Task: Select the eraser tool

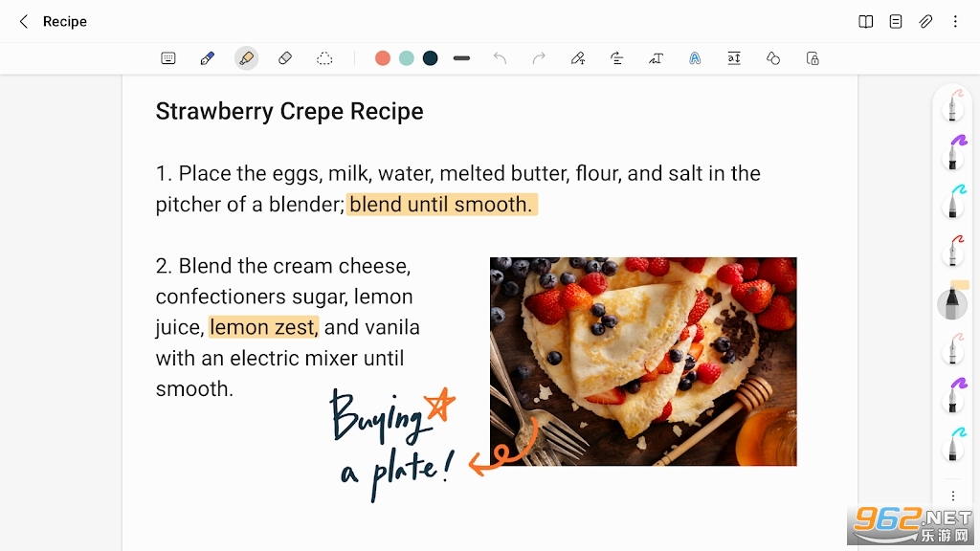Action: point(285,58)
